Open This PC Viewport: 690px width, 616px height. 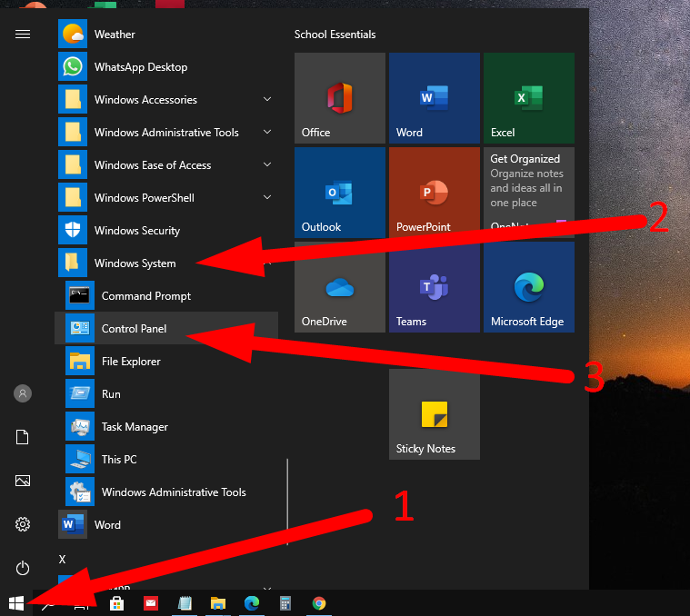167,460
